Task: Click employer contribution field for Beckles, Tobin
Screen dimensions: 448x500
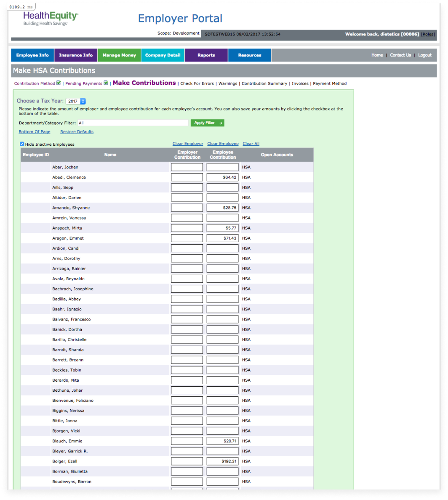Action: 187,370
